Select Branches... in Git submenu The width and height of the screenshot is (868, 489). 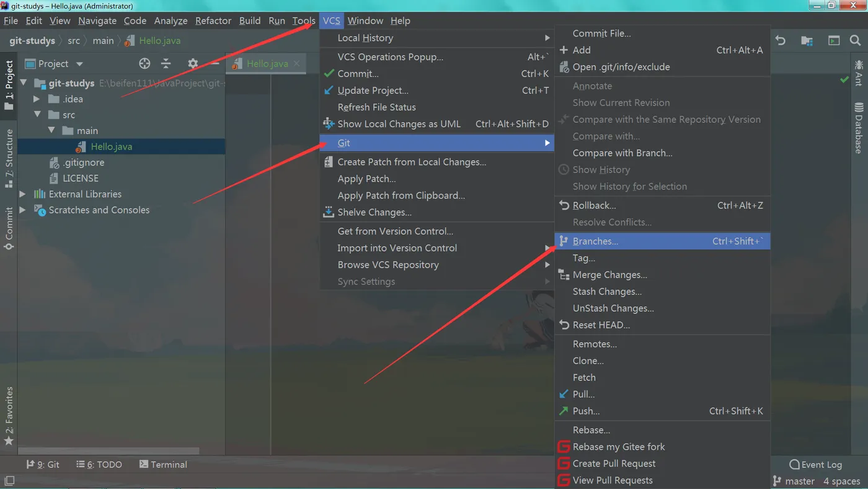[x=662, y=241]
